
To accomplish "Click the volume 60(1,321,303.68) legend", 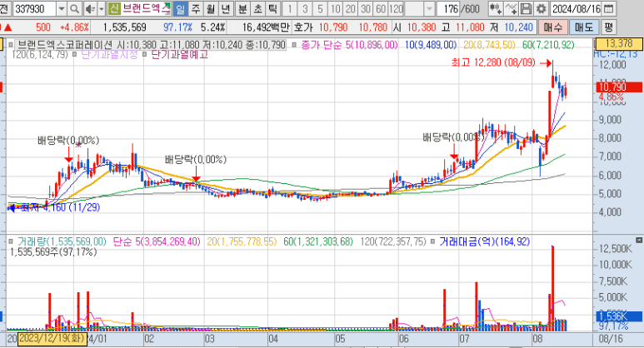I will (x=318, y=241).
